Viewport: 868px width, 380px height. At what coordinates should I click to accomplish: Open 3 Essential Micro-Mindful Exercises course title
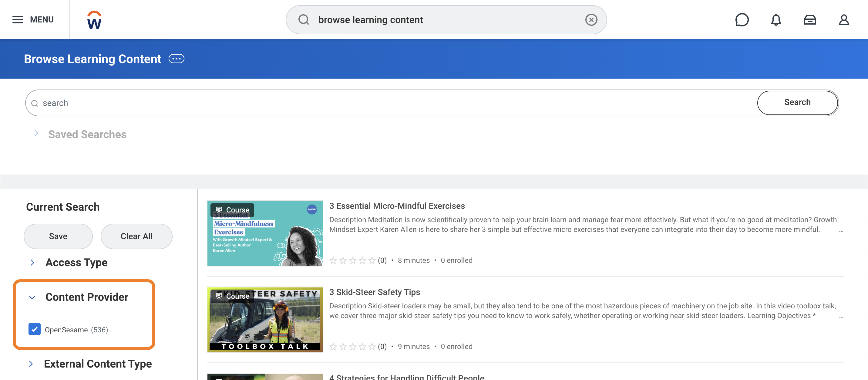tap(397, 206)
